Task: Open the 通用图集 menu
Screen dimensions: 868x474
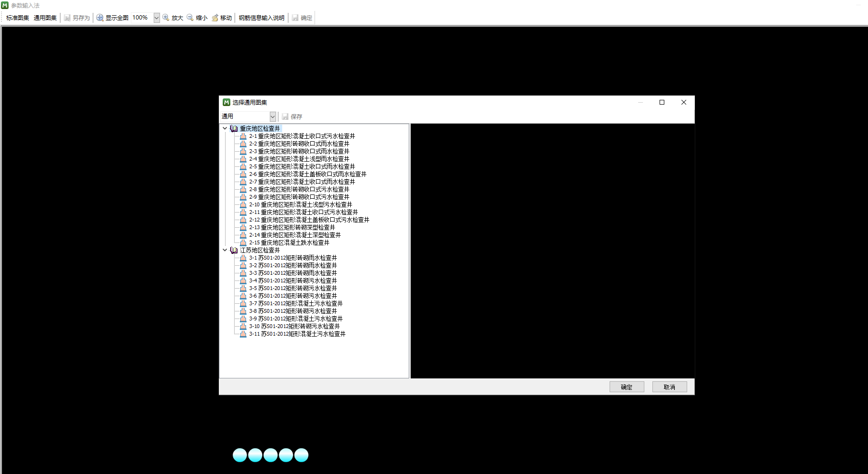Action: (45, 18)
